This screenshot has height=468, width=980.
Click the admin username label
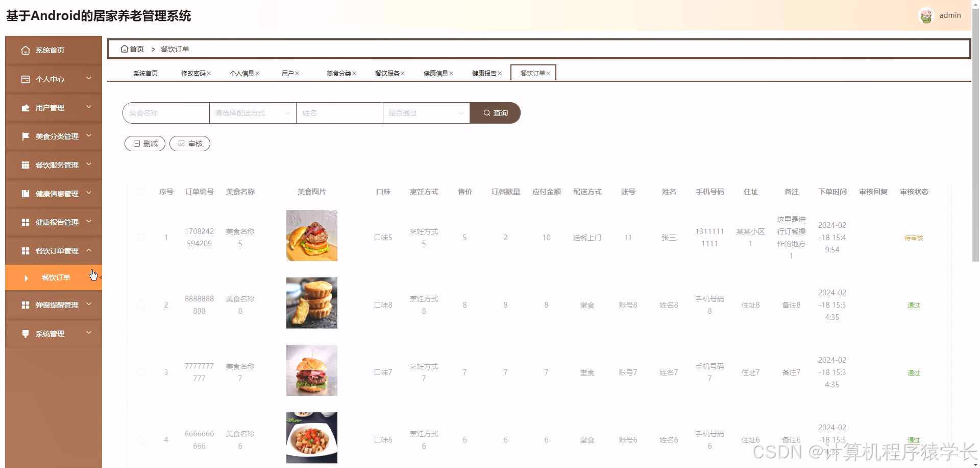(950, 15)
